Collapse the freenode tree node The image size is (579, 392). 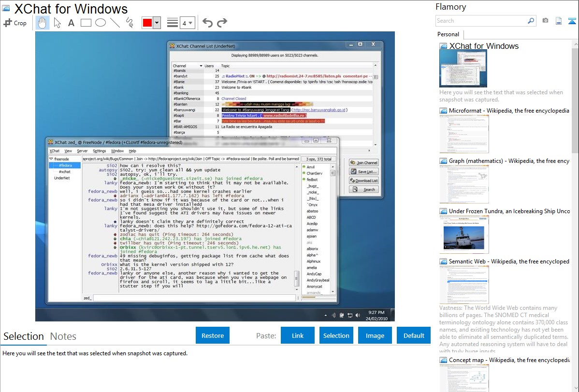(x=51, y=159)
